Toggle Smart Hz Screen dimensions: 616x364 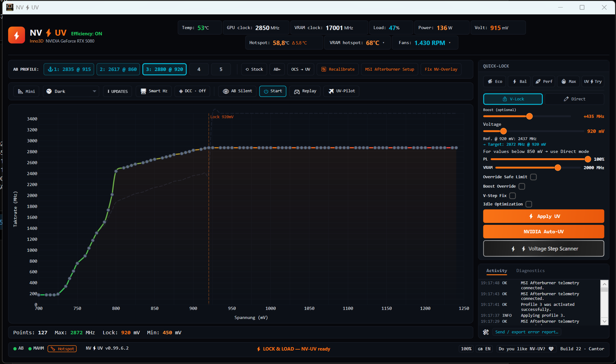pos(154,91)
